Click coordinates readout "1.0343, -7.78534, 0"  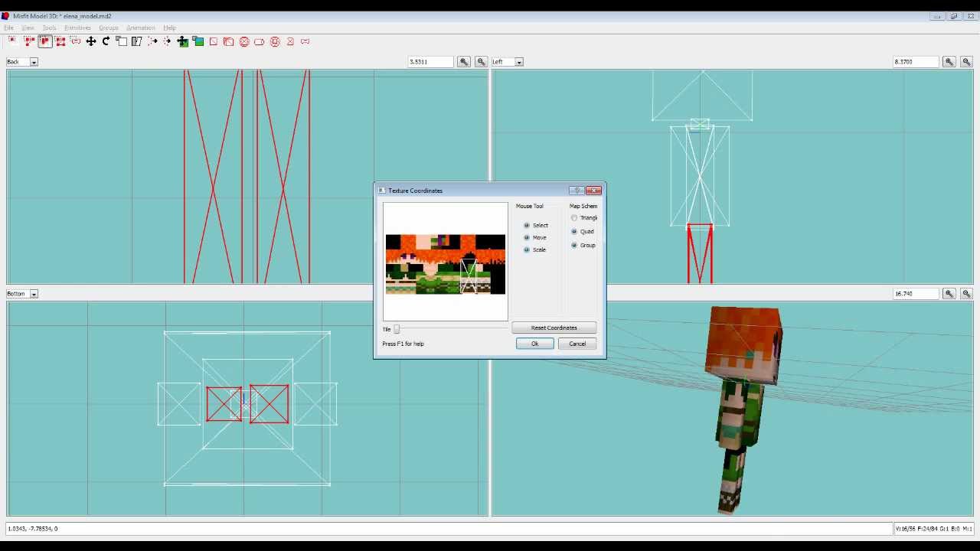(32, 528)
